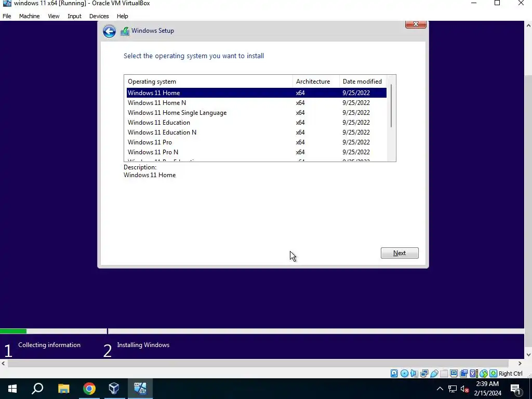Click the Next button

400,253
